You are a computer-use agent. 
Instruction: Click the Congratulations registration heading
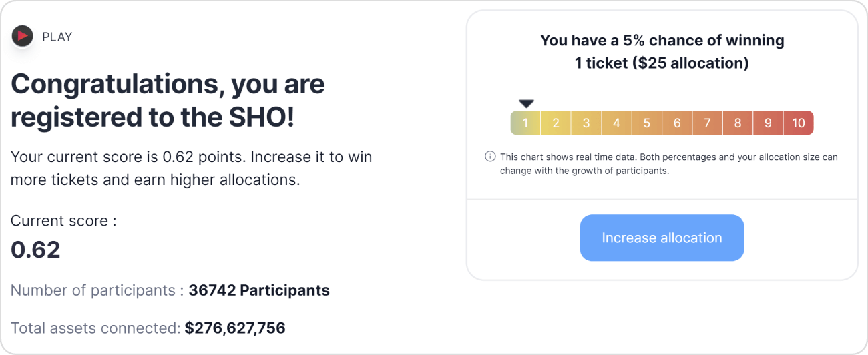tap(168, 101)
